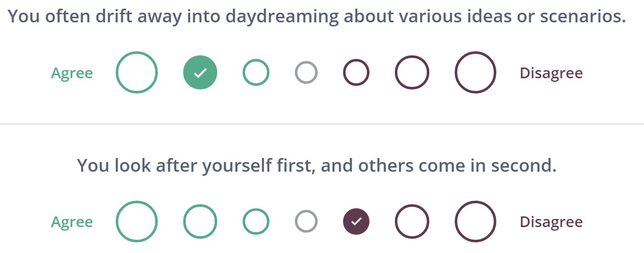Click Agree label beside "look after yourself" scale

[x=72, y=223]
